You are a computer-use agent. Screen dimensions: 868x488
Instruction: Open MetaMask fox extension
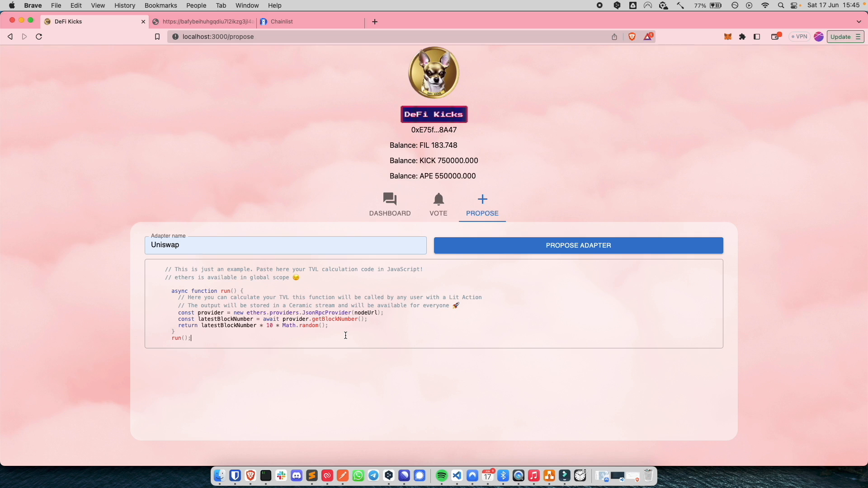tap(728, 37)
